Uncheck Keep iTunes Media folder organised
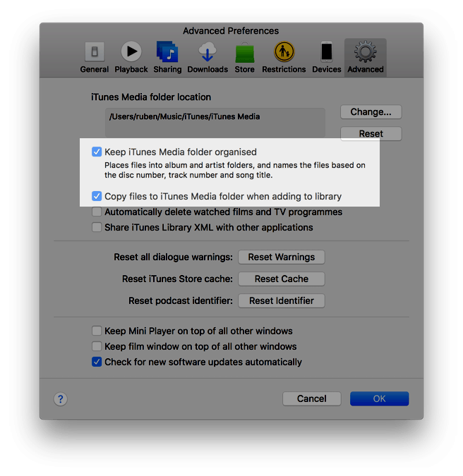This screenshot has height=476, width=463. coord(97,152)
